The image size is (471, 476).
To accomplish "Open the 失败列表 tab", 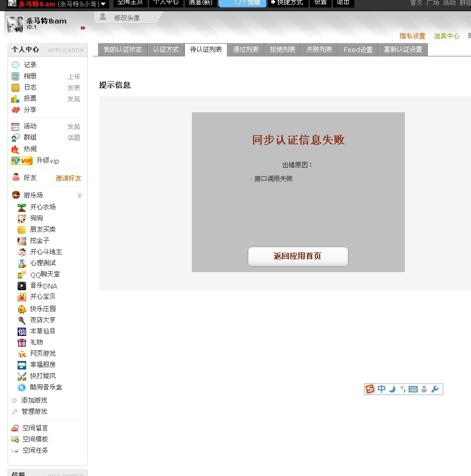I will tap(319, 50).
